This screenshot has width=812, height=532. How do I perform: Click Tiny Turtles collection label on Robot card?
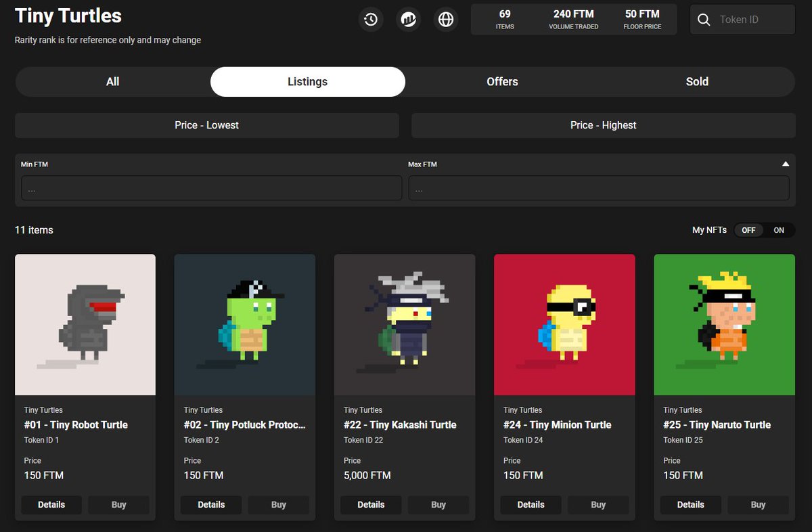pos(43,410)
